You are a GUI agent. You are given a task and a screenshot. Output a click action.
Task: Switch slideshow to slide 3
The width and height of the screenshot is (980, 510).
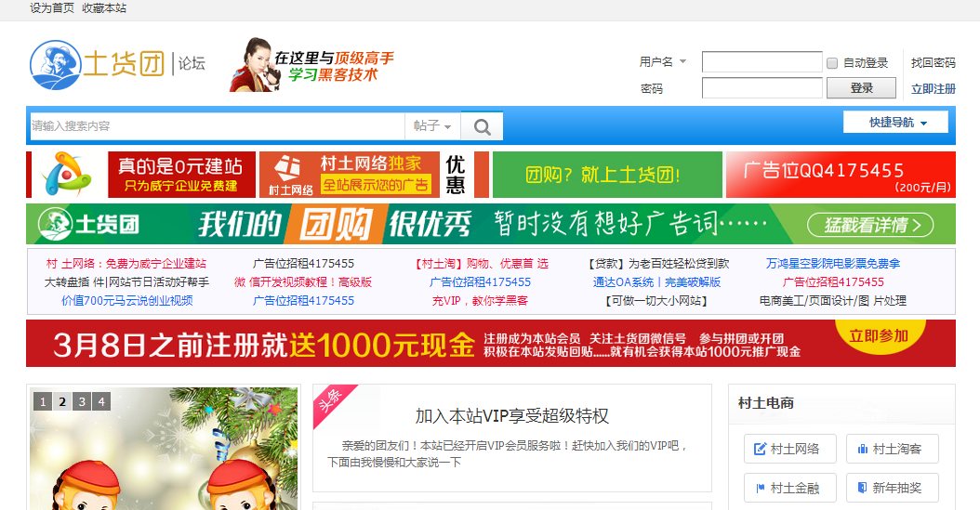point(82,401)
